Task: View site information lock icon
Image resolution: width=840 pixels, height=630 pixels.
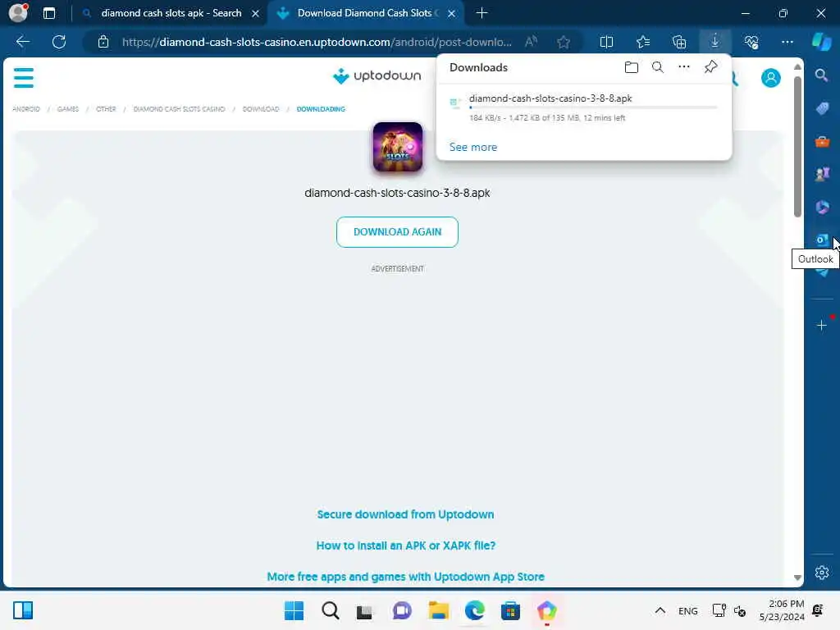Action: (103, 42)
